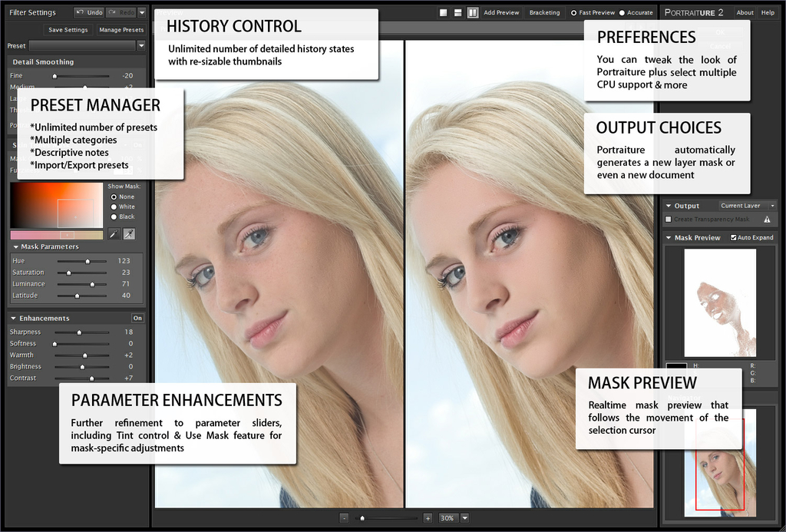Uncheck the Auto Expand checkbox

[x=733, y=238]
